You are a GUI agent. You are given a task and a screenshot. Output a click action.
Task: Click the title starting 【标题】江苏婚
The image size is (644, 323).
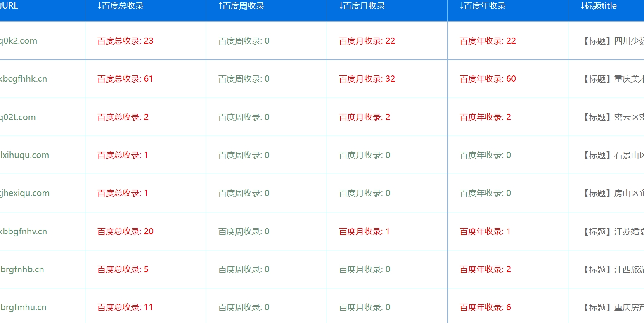point(613,231)
